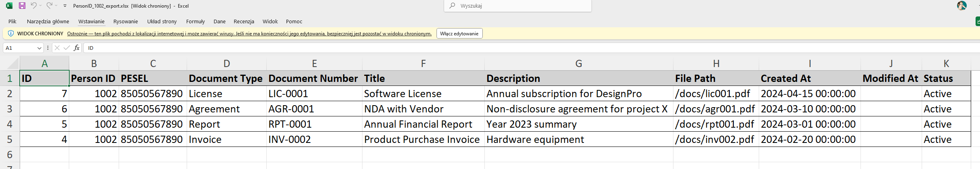980x169 pixels.
Task: Click the Wyszukaj search box
Action: (x=518, y=6)
